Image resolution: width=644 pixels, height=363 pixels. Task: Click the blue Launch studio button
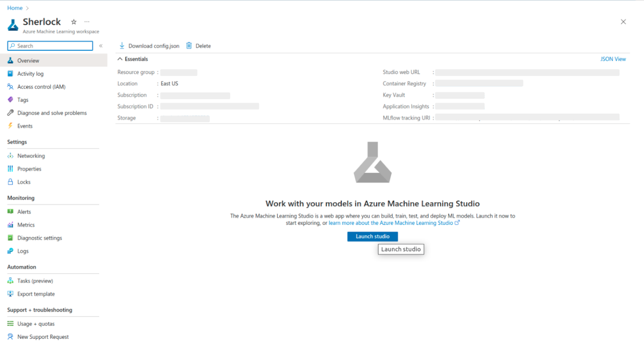(x=372, y=236)
